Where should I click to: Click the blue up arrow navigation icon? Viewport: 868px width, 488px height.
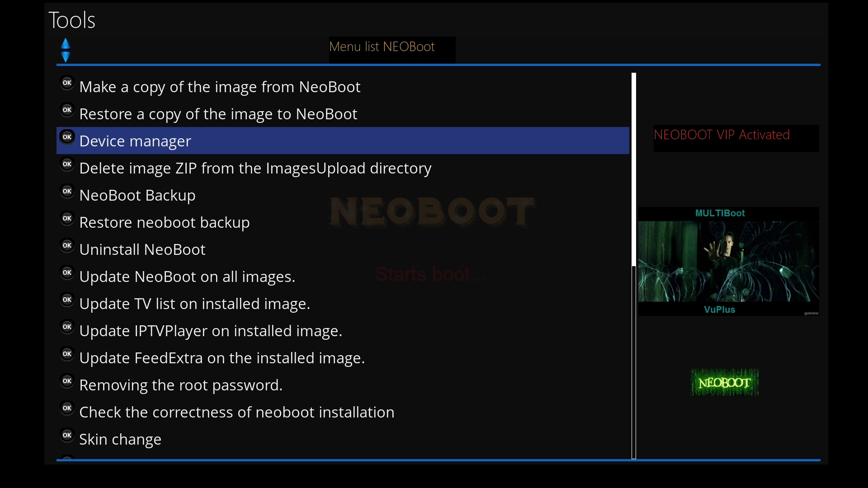[x=66, y=43]
